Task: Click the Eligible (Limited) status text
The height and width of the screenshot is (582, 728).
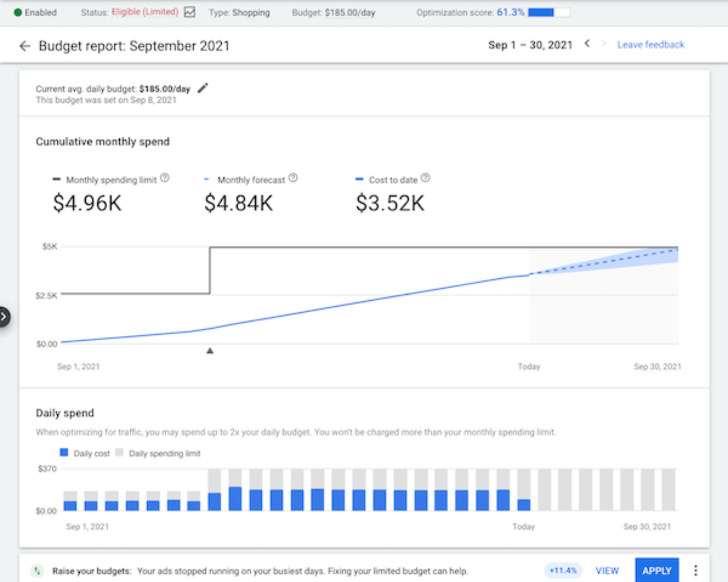Action: [x=145, y=12]
